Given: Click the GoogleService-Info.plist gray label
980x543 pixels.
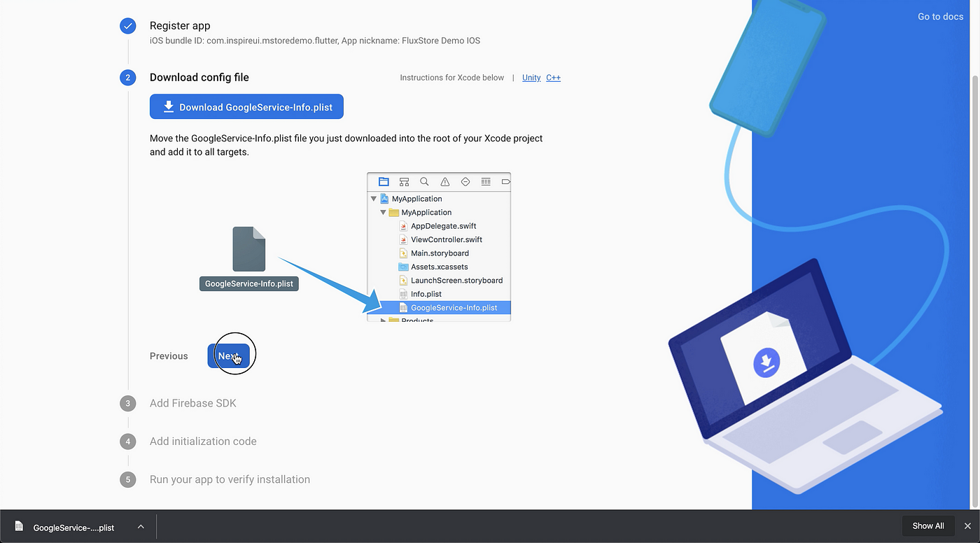Looking at the screenshot, I should (249, 284).
